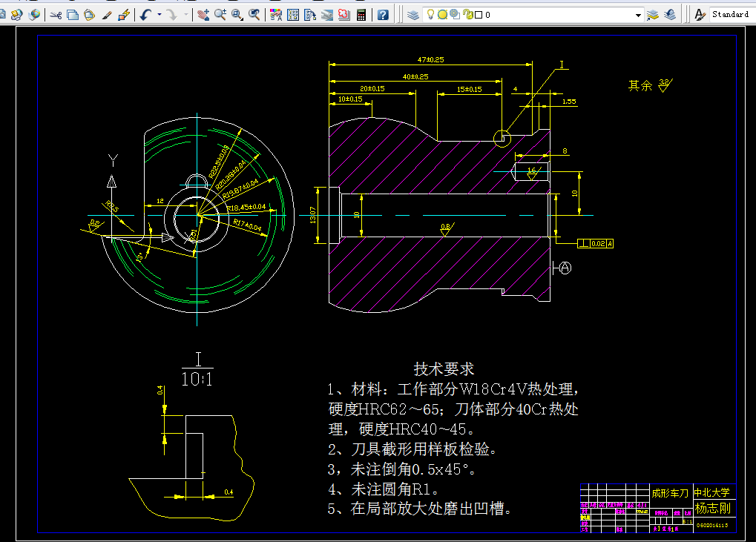756x542 pixels.
Task: Open the layer control dropdown
Action: click(639, 13)
